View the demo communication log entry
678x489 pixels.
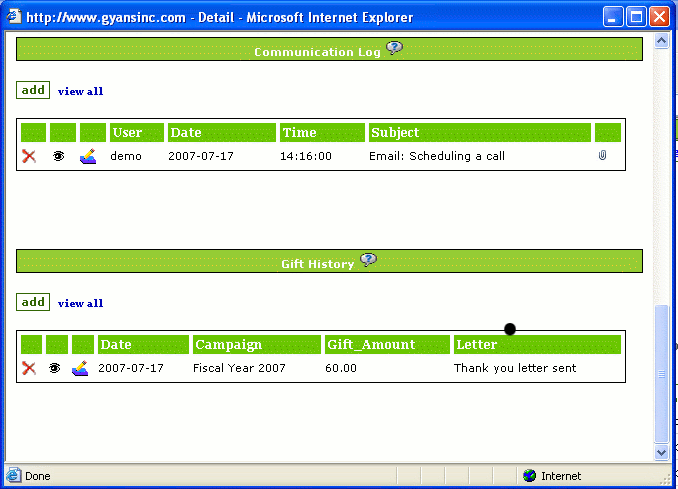click(x=58, y=156)
